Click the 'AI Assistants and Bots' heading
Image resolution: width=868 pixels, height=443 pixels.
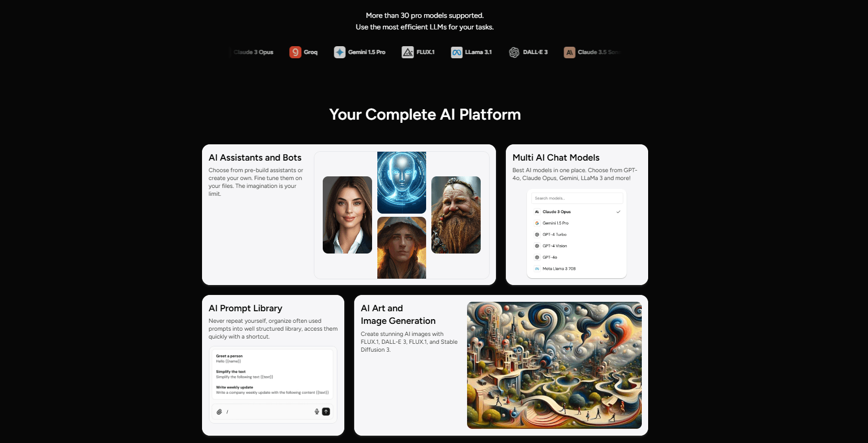click(x=255, y=158)
